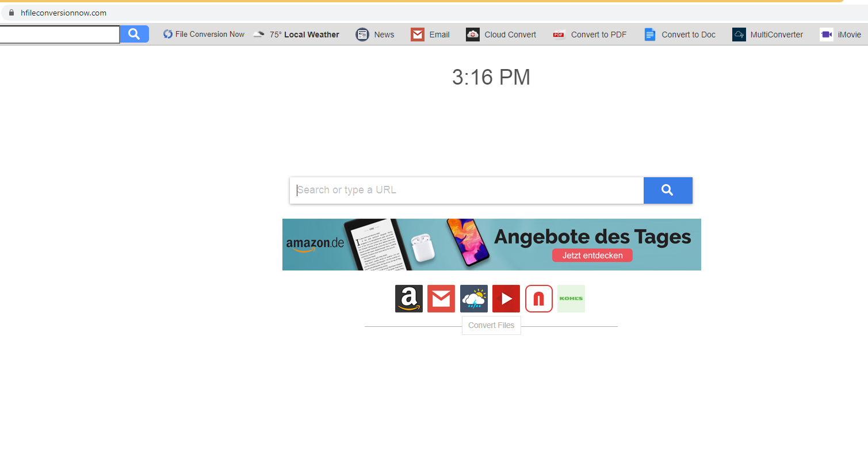Click the Convert Files button
Image resolution: width=868 pixels, height=450 pixels.
point(491,325)
